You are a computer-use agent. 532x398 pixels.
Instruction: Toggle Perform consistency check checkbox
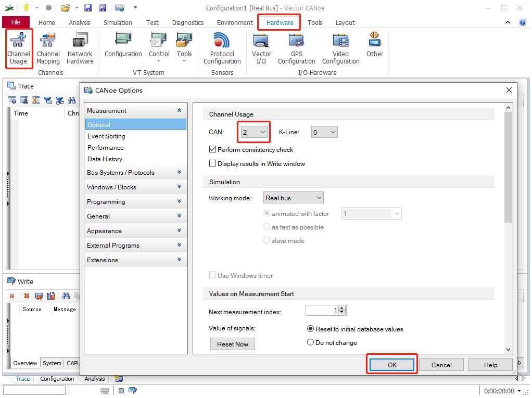click(x=213, y=149)
